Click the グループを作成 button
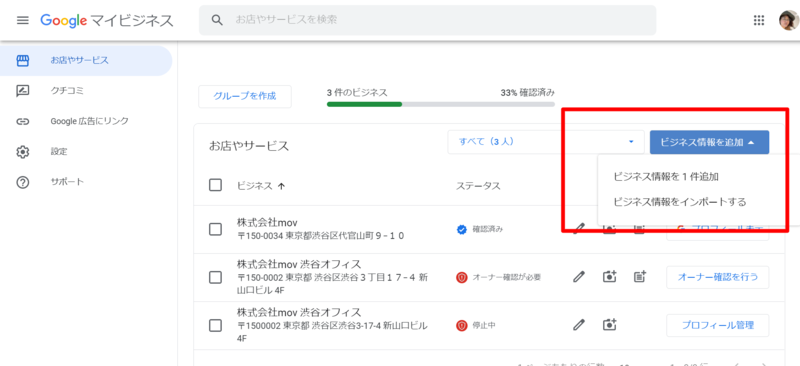The image size is (800, 366). (x=245, y=96)
